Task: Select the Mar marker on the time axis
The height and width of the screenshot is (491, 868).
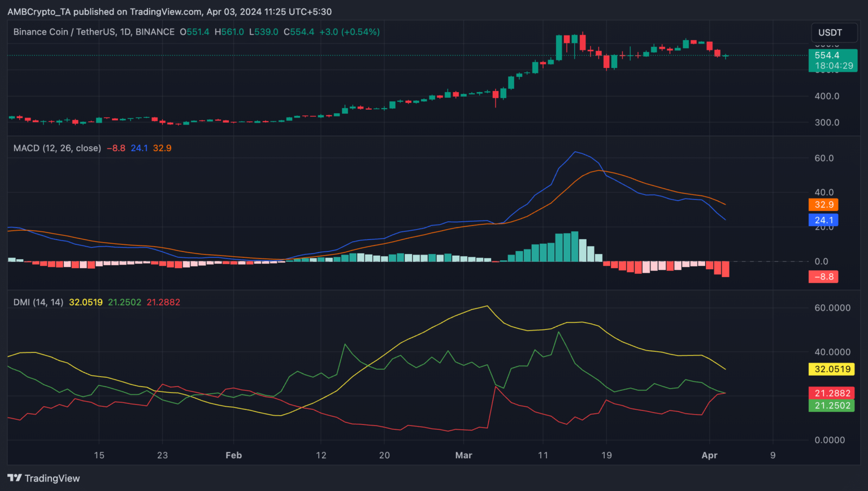Action: tap(463, 455)
